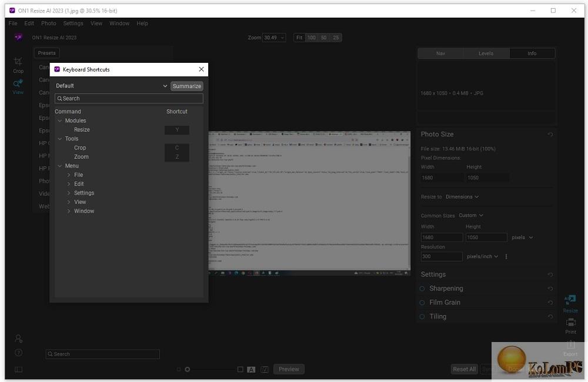Click the Reset All button
The width and height of the screenshot is (588, 382).
465,369
